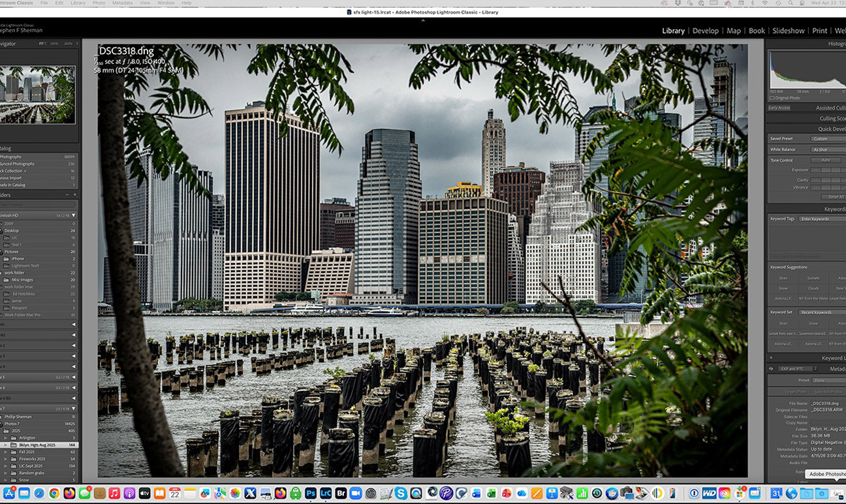The height and width of the screenshot is (504, 846).
Task: Open the White Balance dropdown
Action: tap(826, 150)
